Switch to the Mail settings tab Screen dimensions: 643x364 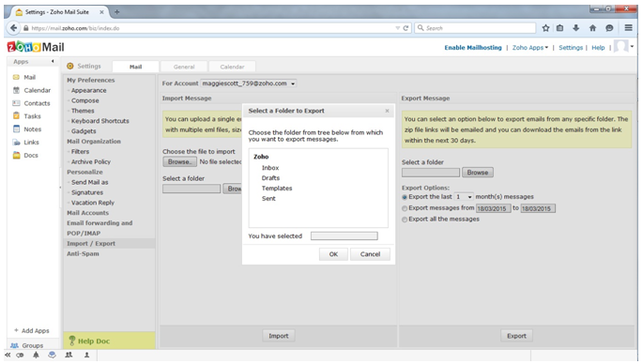[136, 67]
